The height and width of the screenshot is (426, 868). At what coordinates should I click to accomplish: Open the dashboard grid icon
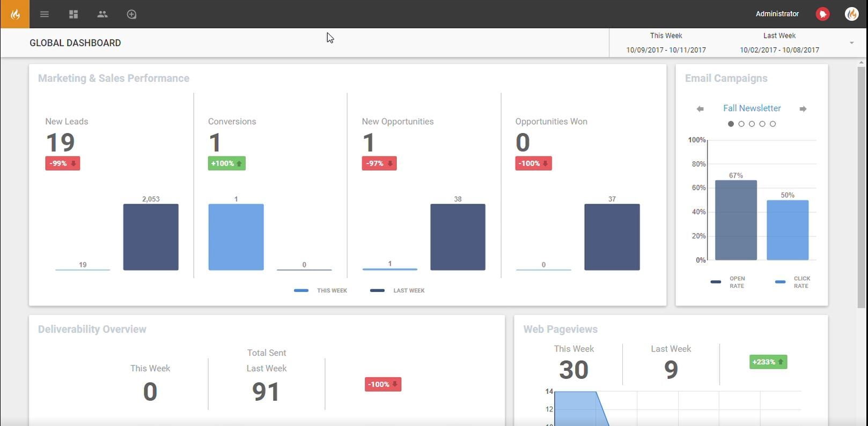coord(73,14)
